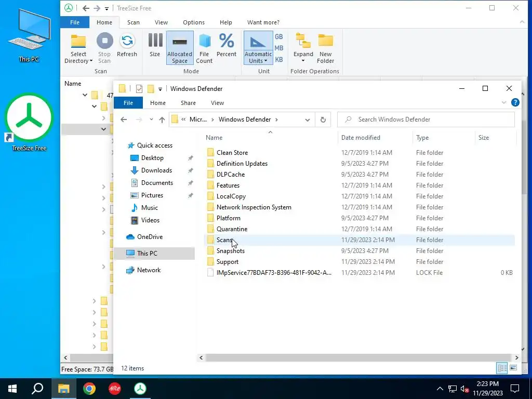Go back in TreeSize title bar
The height and width of the screenshot is (399, 532).
point(86,8)
